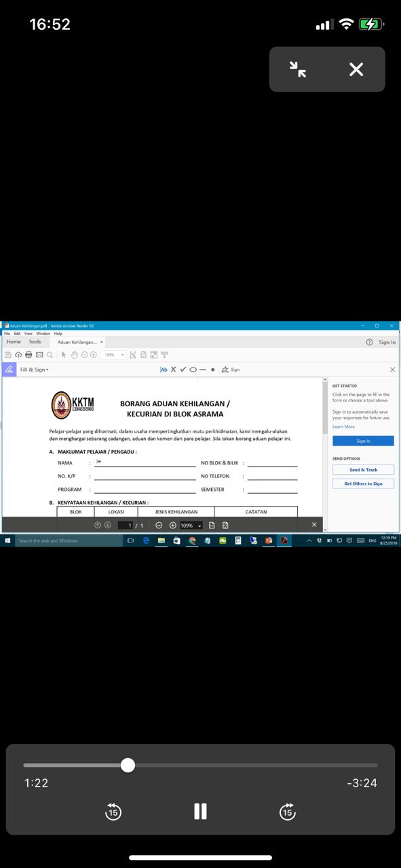The width and height of the screenshot is (401, 868).
Task: Pause the video playback
Action: point(200,811)
